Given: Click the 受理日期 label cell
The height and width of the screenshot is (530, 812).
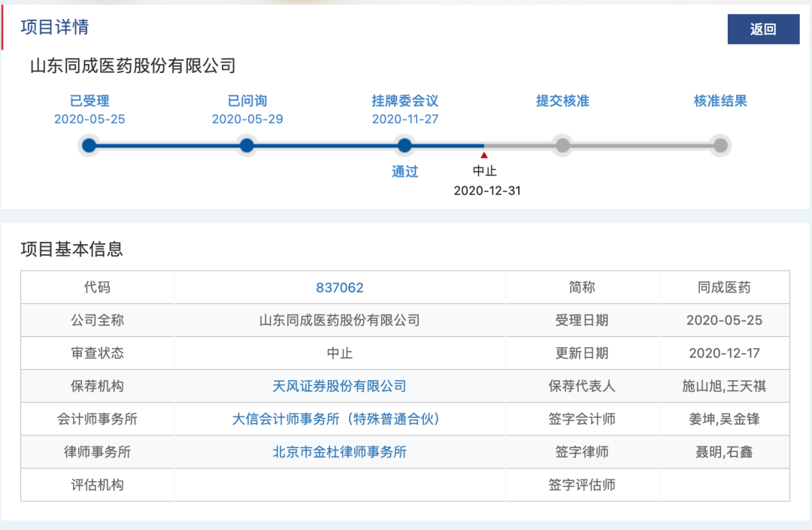Looking at the screenshot, I should point(582,320).
